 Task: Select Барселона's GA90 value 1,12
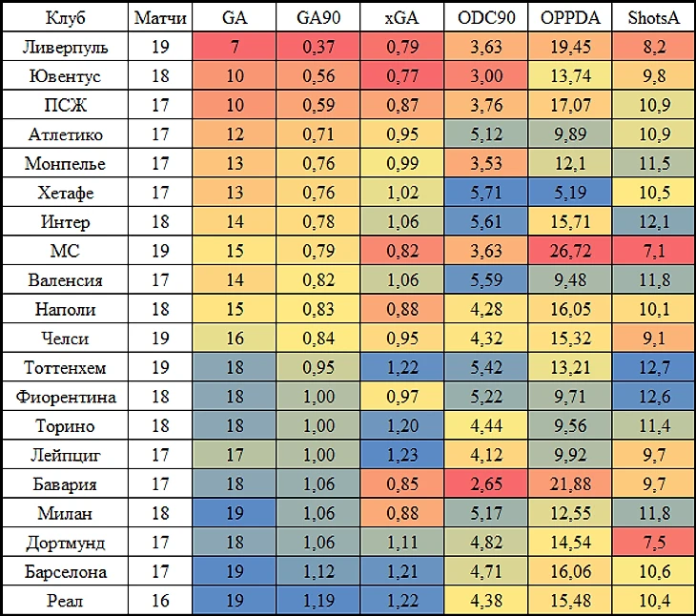coord(318,571)
